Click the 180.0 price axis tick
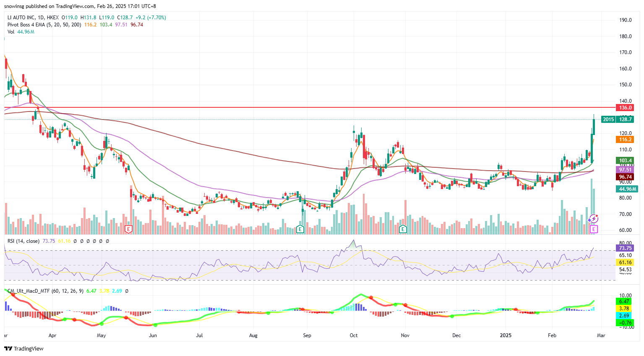Screen dimensions: 644x356 tap(626, 36)
